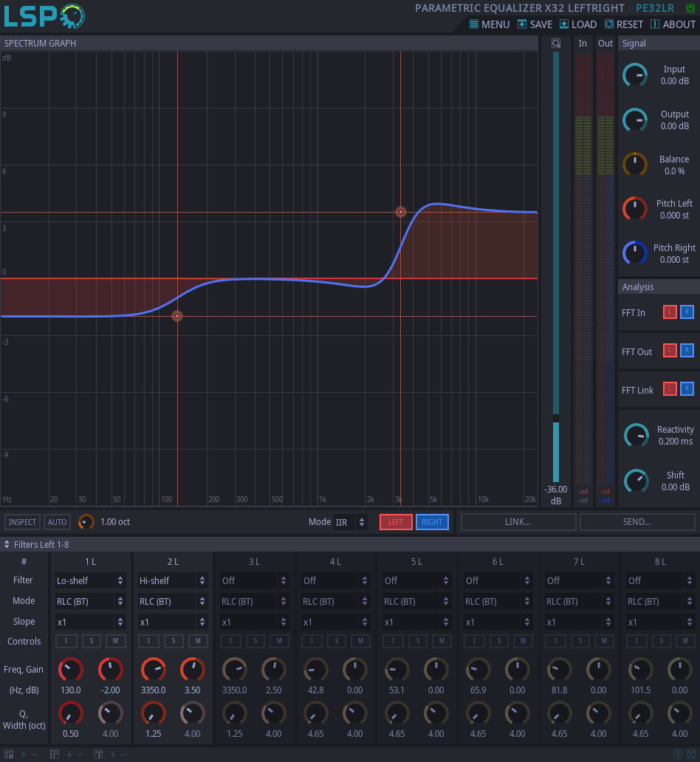Click the inspect range knob beside 1.00 oct
This screenshot has height=762, width=700.
[x=86, y=522]
